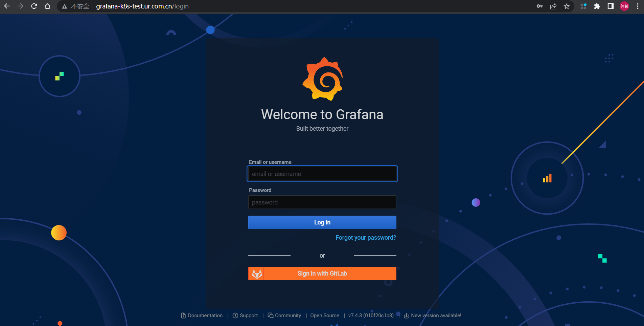Viewport: 644px width, 326px height.
Task: Reload the Grafana login page
Action: [34, 6]
